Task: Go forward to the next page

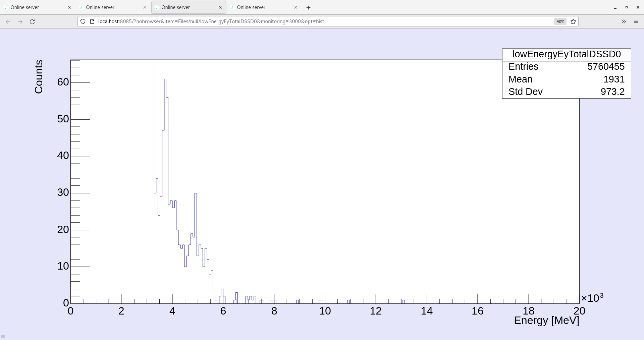Action: pos(20,21)
